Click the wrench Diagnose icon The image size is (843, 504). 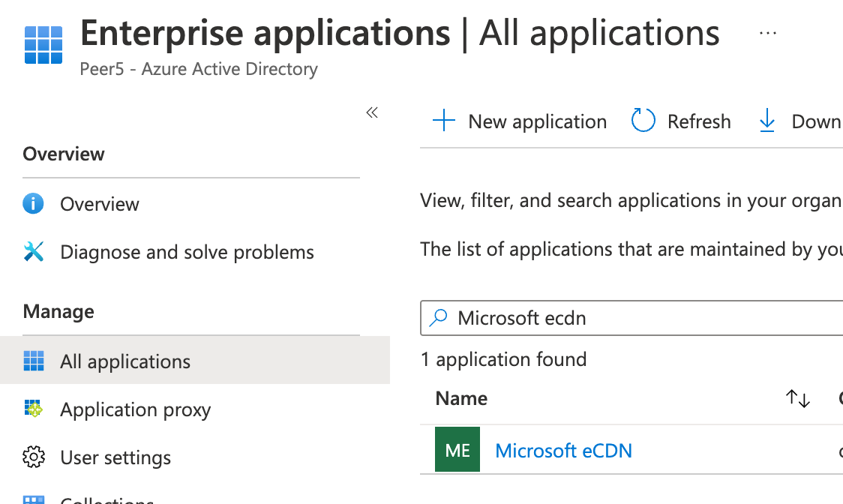pos(33,251)
